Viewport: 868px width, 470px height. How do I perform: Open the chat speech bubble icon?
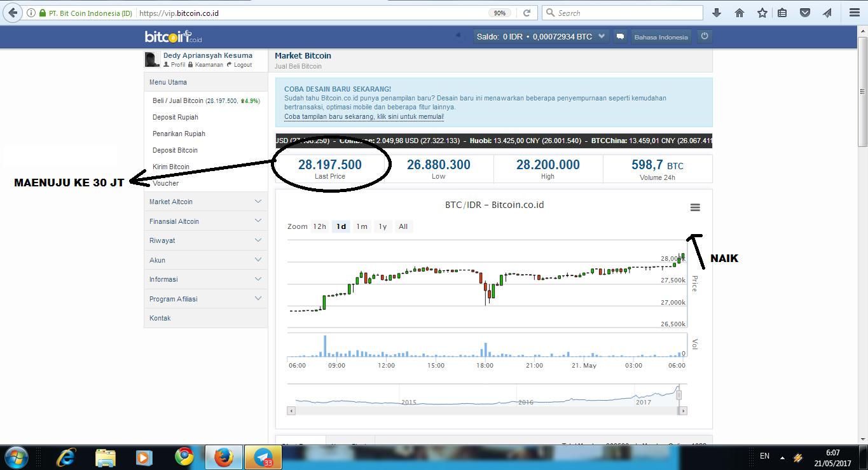[620, 37]
